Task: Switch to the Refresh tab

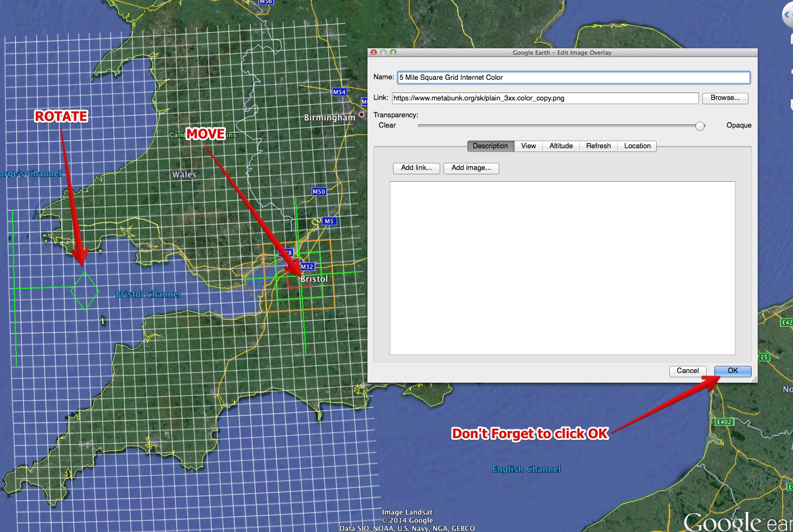Action: tap(598, 146)
